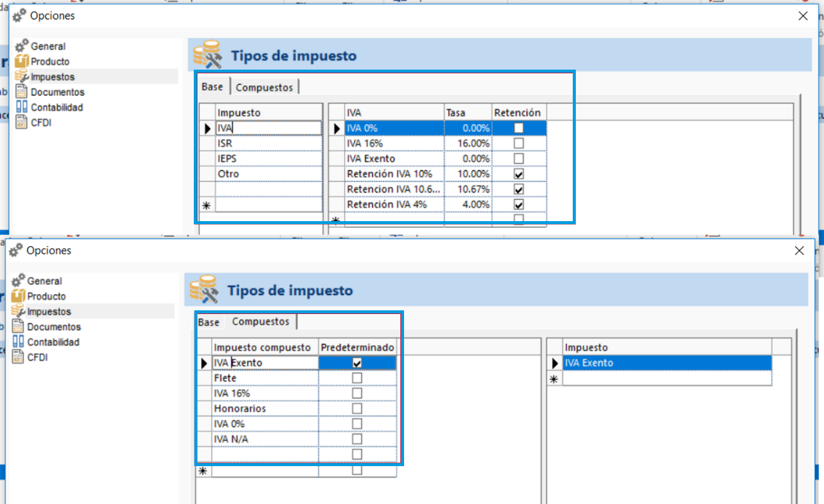824x504 pixels.
Task: Click the Contabilidad icon in the top dialog
Action: [22, 107]
